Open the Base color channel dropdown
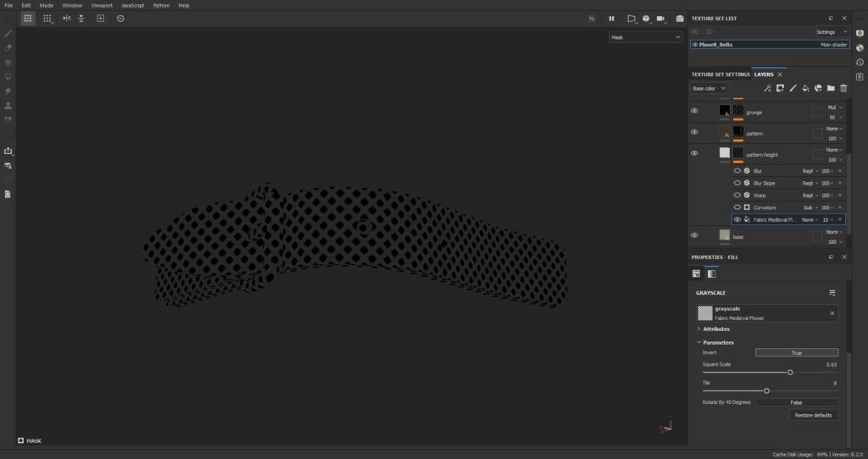This screenshot has width=868, height=459. [x=709, y=88]
